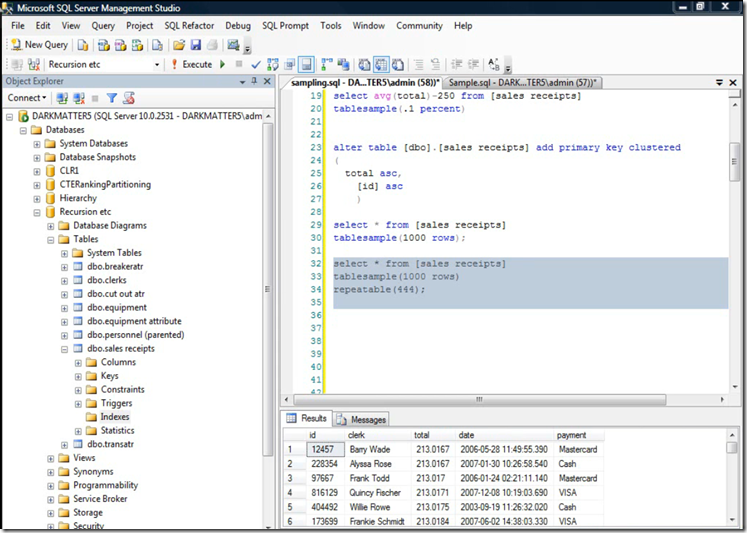Click the editor horizontal scrollbar

click(479, 399)
